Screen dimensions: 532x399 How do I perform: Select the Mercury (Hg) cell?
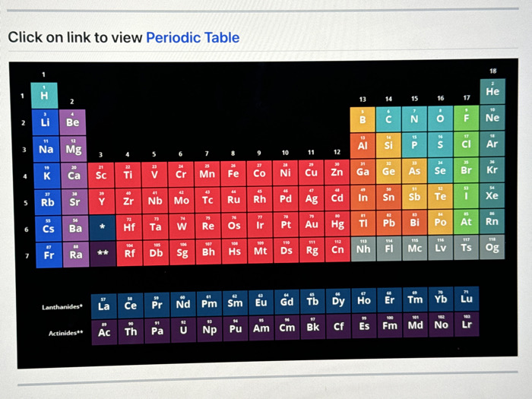pos(337,224)
